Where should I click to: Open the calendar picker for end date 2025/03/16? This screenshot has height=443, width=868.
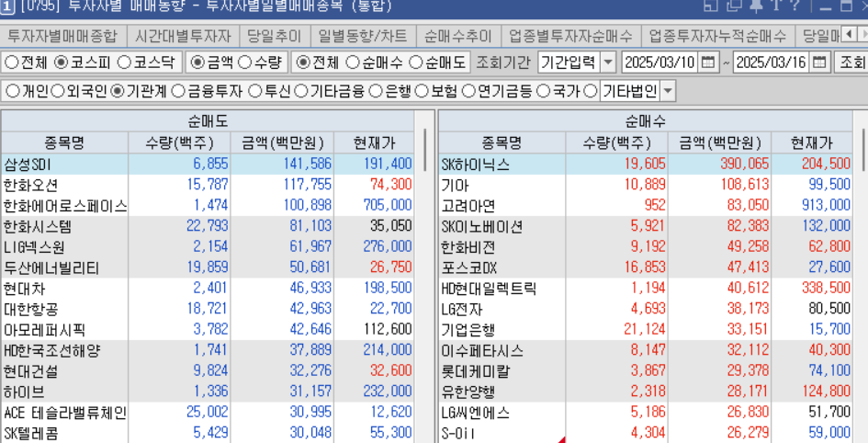pyautogui.click(x=821, y=62)
